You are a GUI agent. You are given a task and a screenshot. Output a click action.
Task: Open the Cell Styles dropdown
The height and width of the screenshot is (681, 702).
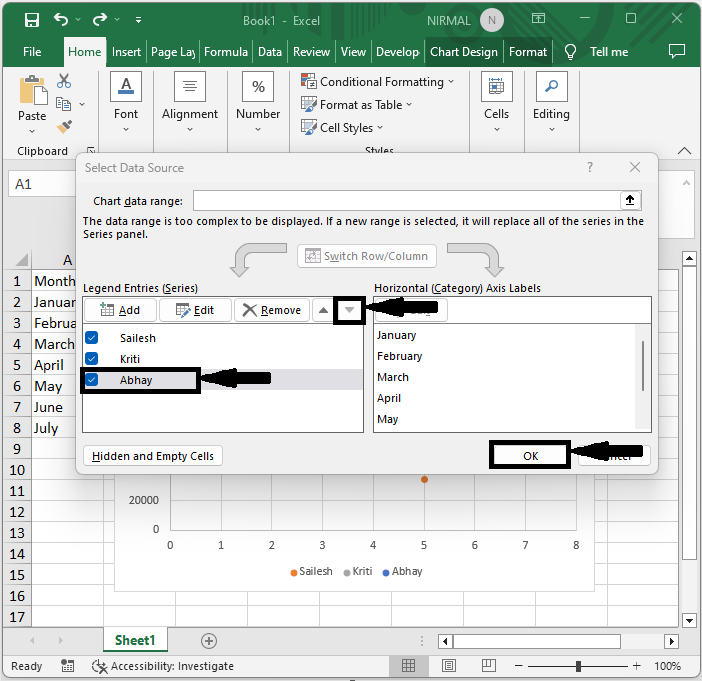coord(346,128)
